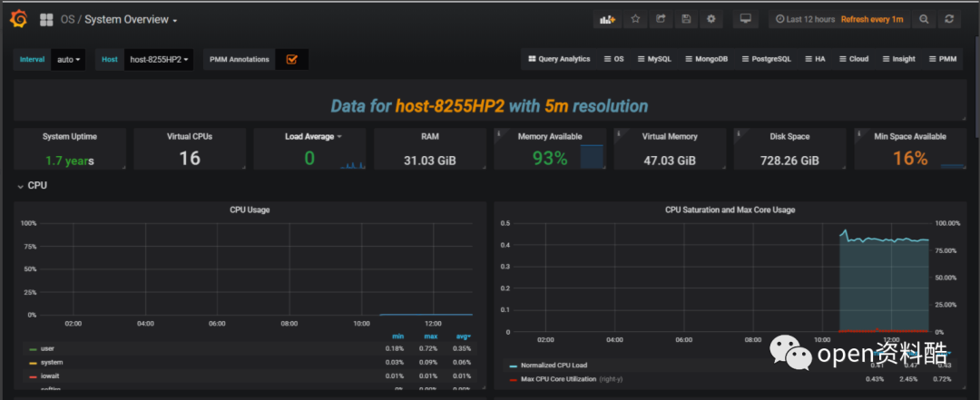
Task: Open dashboard settings gear icon
Action: point(711,19)
